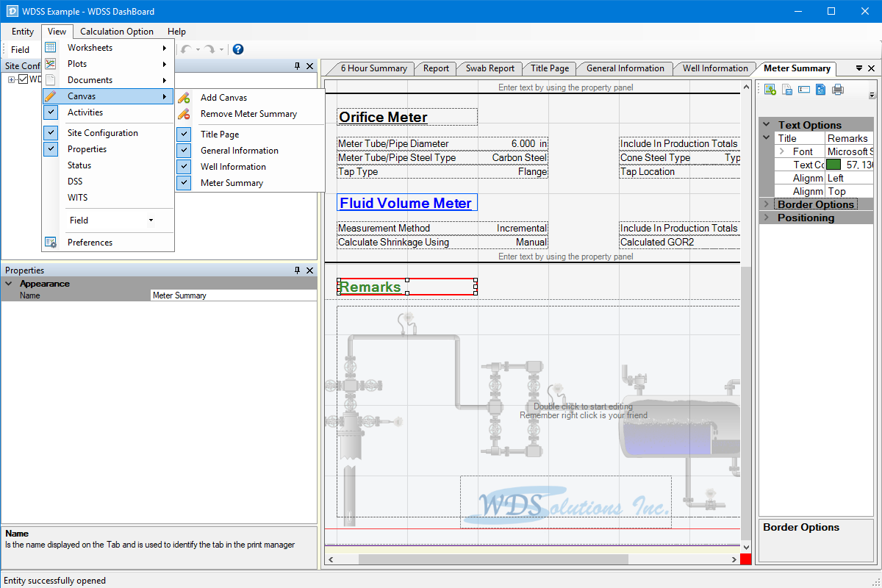Open Help via blue question mark icon
The image size is (882, 588).
(x=237, y=49)
